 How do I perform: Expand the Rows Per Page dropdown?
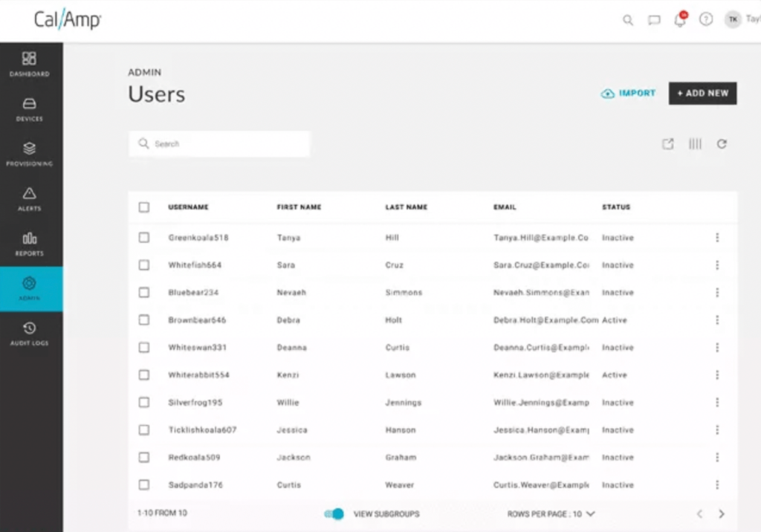click(x=551, y=513)
